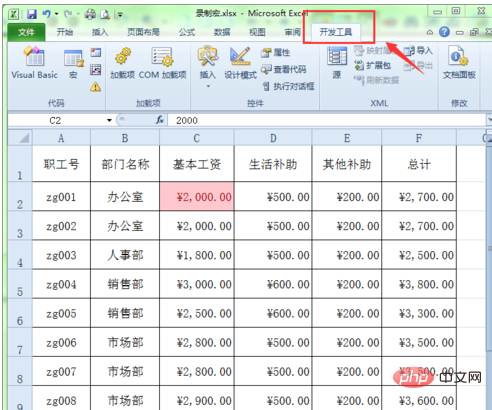Select column C header
492x410 pixels.
point(197,138)
